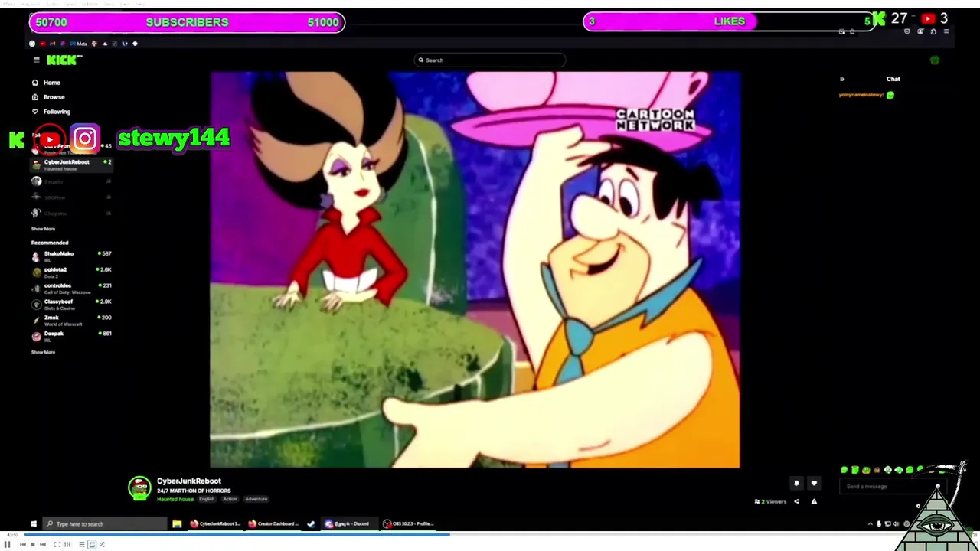Stop playback in the media player
Screen dimensions: 980x551
coord(33,544)
